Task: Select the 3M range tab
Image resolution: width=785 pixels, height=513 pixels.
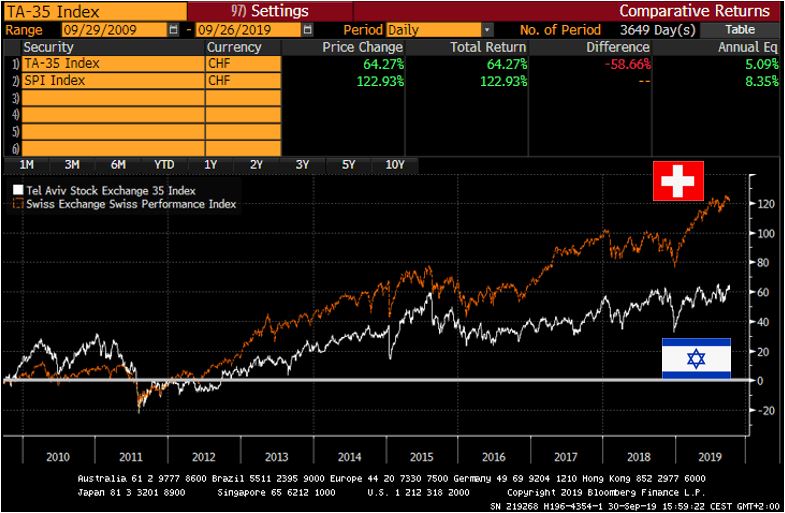Action: pos(72,165)
